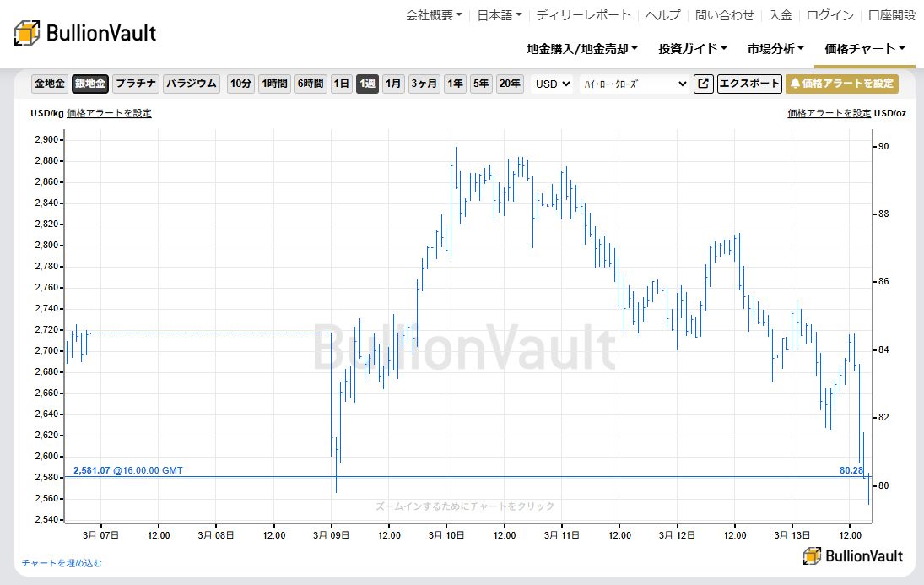Click the chart area to zoom in

tap(464, 338)
